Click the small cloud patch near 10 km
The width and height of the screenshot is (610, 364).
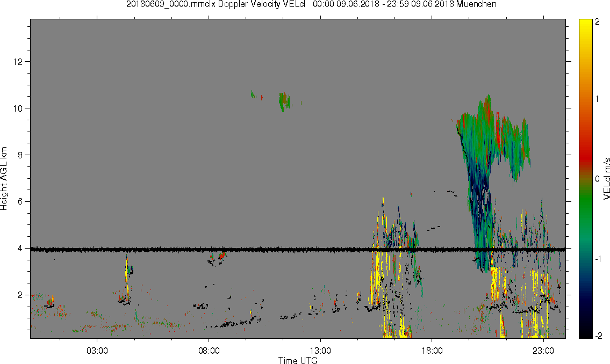point(284,101)
